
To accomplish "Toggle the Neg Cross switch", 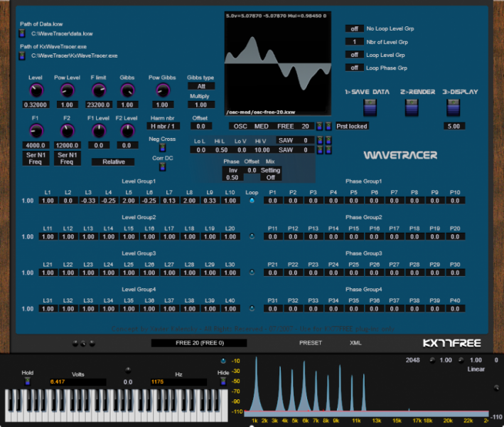I will pos(163,148).
